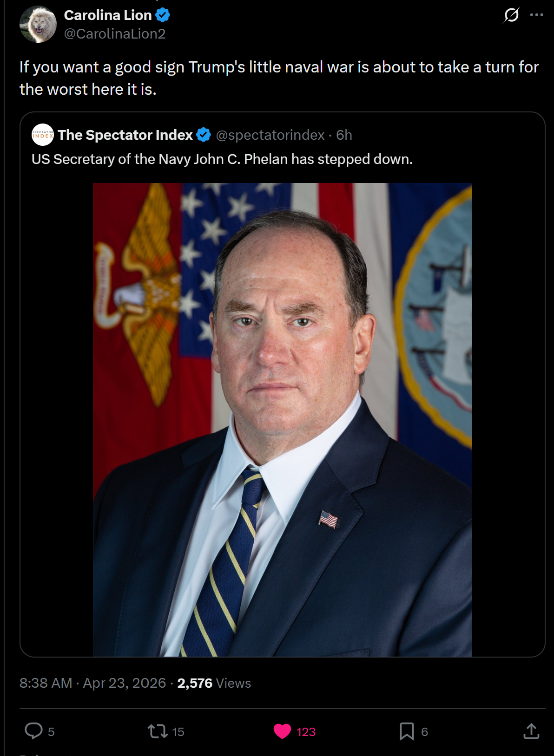
Task: Click the 8:38 AM Apr 23, 2026 timestamp
Action: (x=92, y=683)
